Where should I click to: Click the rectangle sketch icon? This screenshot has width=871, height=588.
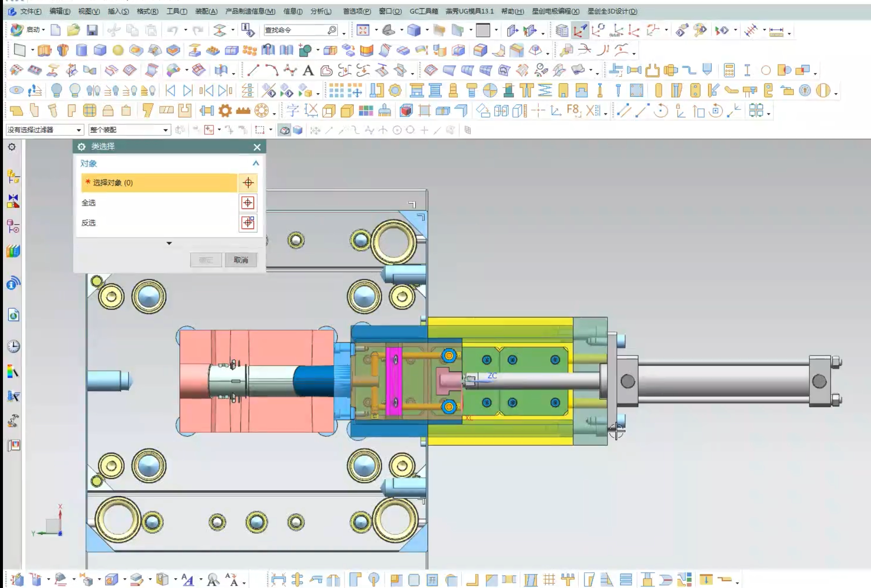[x=20, y=50]
